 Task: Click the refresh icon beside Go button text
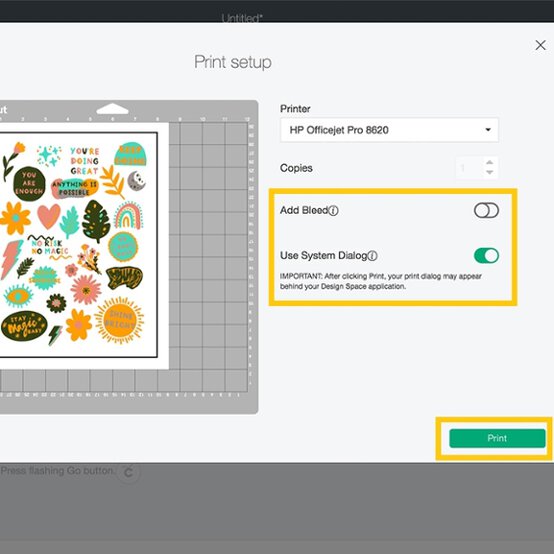click(129, 472)
